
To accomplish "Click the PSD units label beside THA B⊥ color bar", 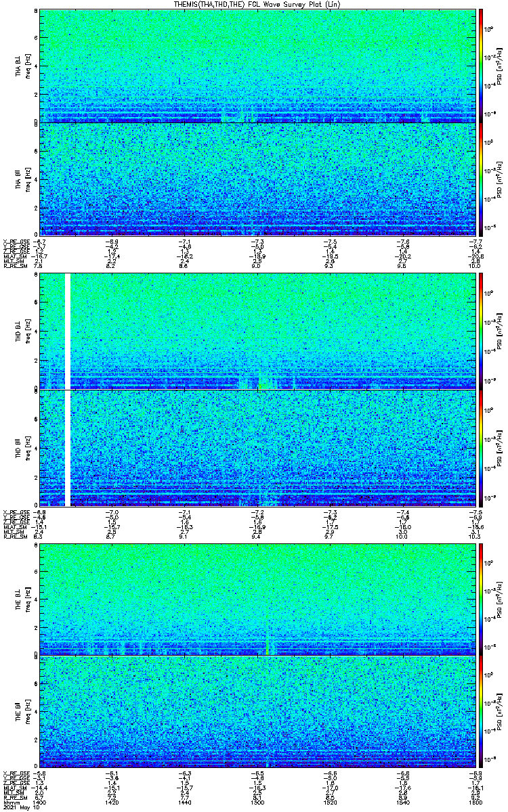I will point(499,65).
